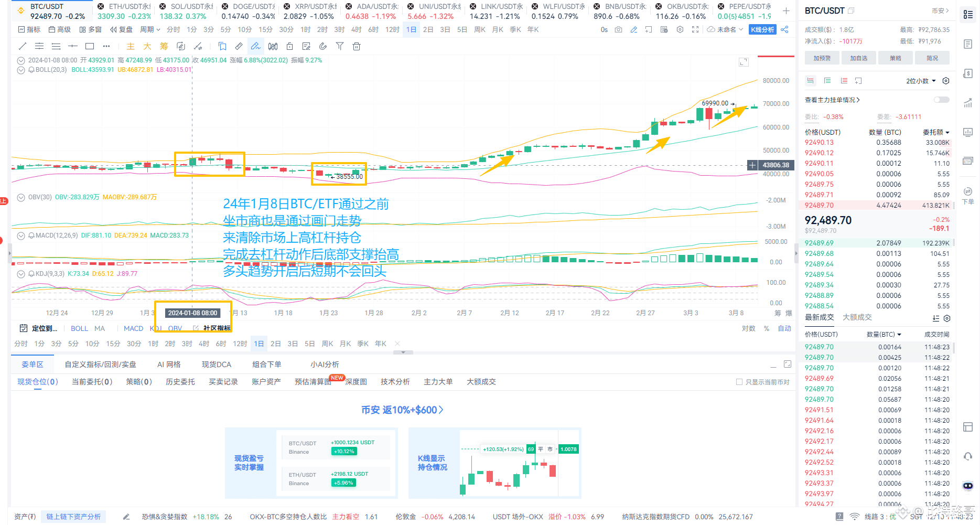Toggle 对数 logarithmic scale
Viewport: 980px width, 525px height.
click(x=749, y=328)
